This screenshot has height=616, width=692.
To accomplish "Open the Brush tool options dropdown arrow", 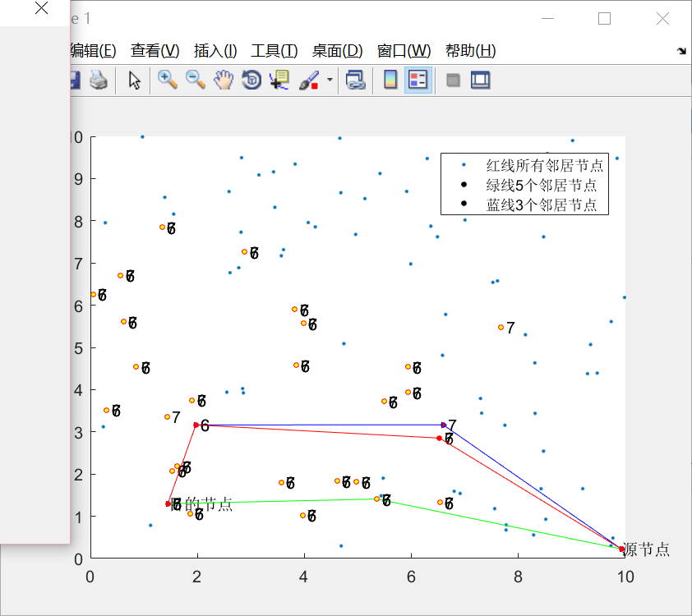I will (328, 80).
